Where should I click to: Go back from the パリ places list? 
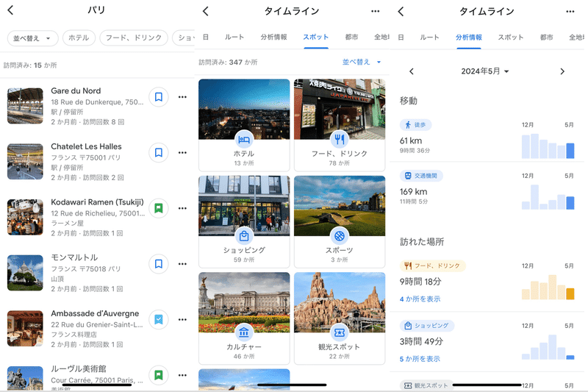tap(10, 10)
